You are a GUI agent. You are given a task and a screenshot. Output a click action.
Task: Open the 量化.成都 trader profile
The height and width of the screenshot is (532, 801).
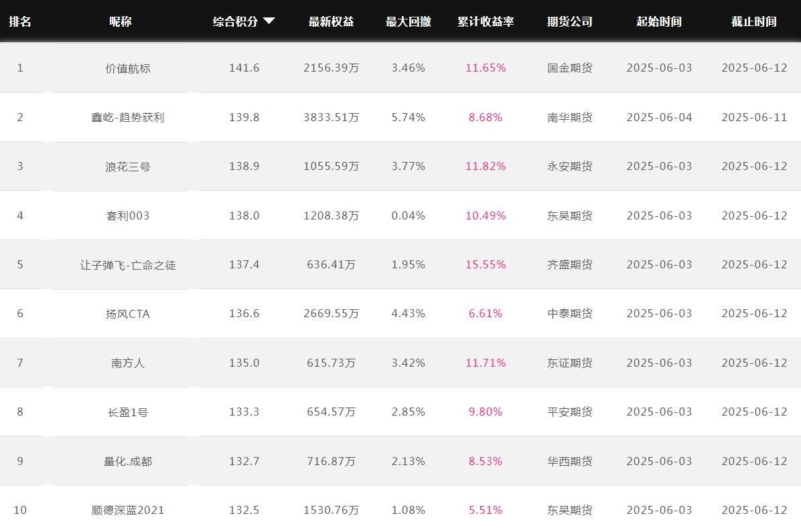click(128, 462)
